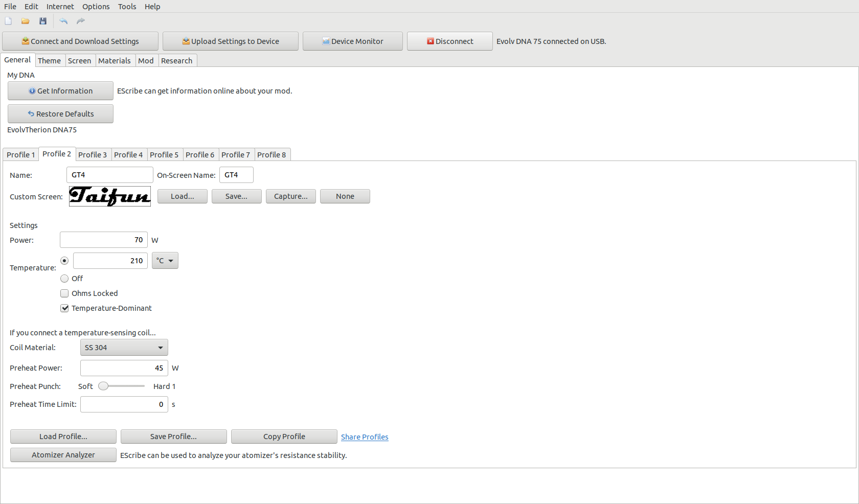Click the Redo arrow icon

(x=81, y=21)
